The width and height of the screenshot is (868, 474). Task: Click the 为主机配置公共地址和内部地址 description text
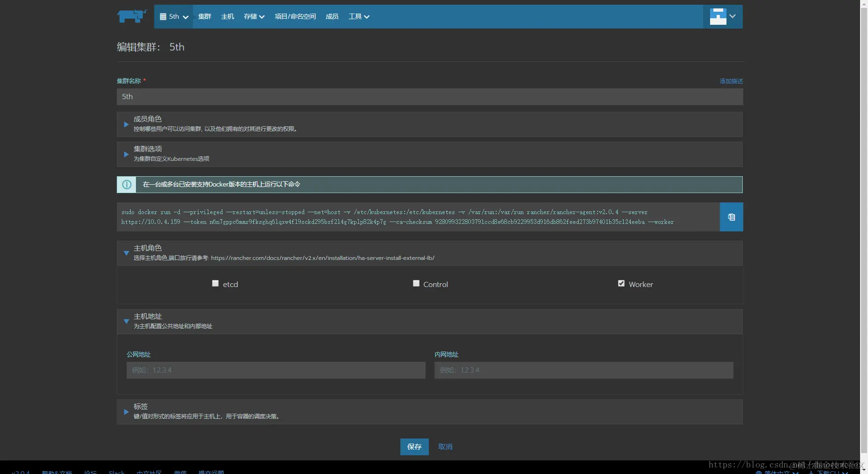173,326
